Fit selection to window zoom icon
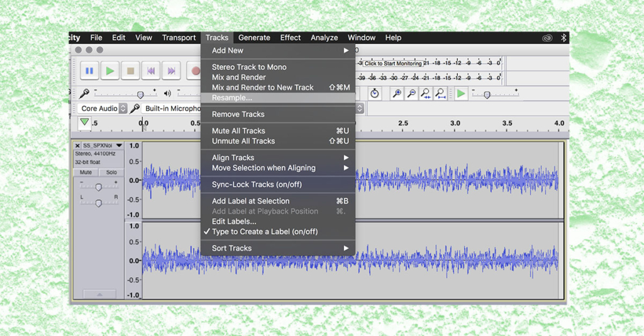The height and width of the screenshot is (336, 644). pyautogui.click(x=426, y=94)
